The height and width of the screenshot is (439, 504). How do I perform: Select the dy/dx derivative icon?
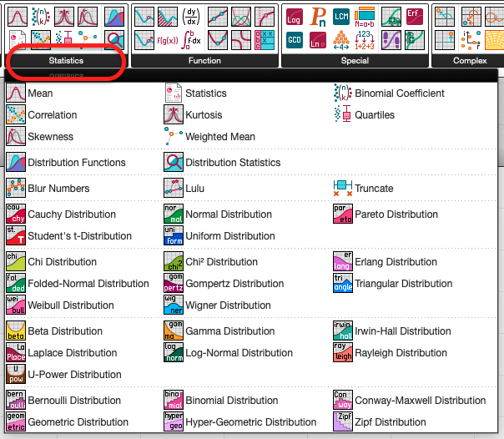191,17
